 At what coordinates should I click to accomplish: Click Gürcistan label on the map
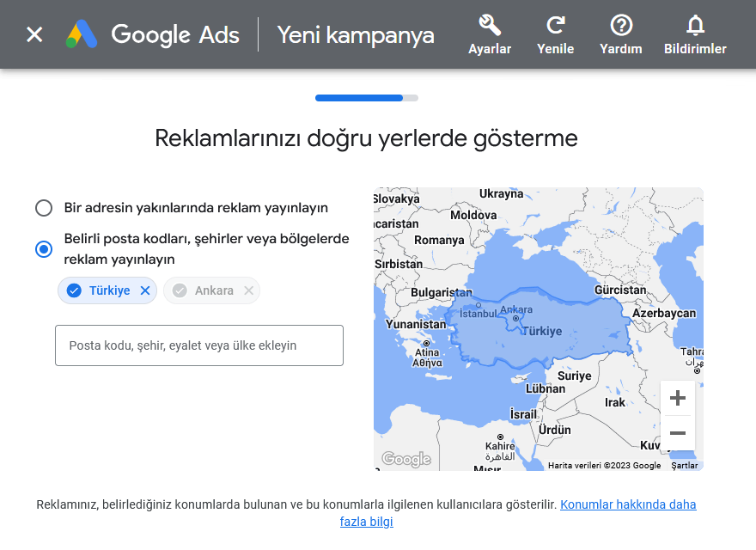click(x=620, y=290)
